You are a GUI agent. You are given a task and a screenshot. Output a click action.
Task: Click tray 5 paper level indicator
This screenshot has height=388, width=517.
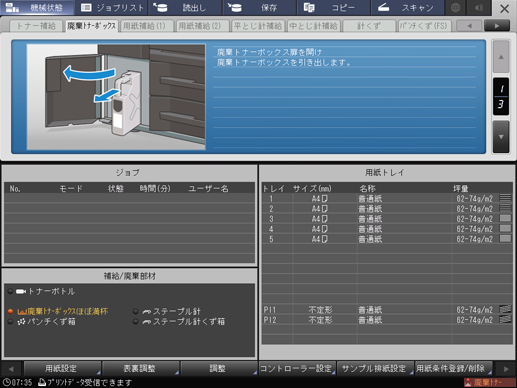point(505,238)
